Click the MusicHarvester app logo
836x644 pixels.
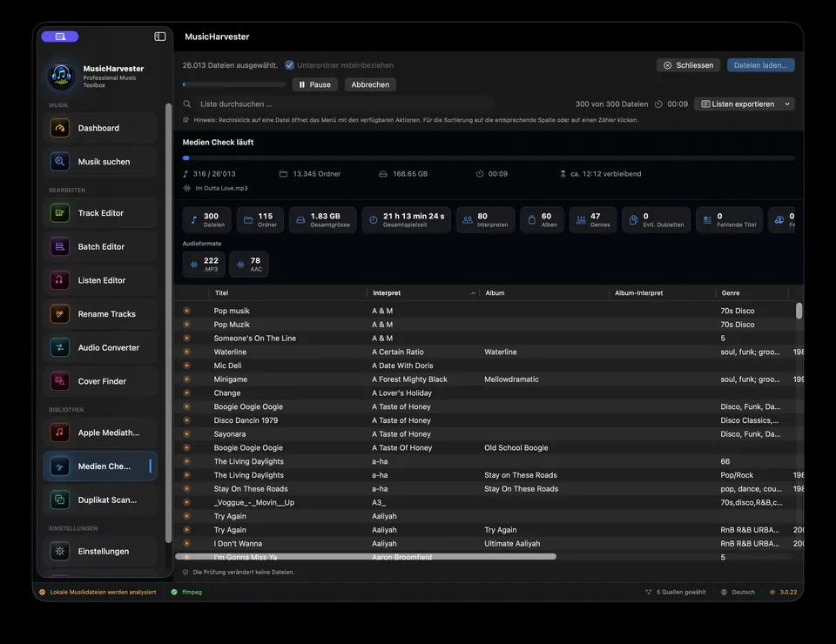point(61,76)
